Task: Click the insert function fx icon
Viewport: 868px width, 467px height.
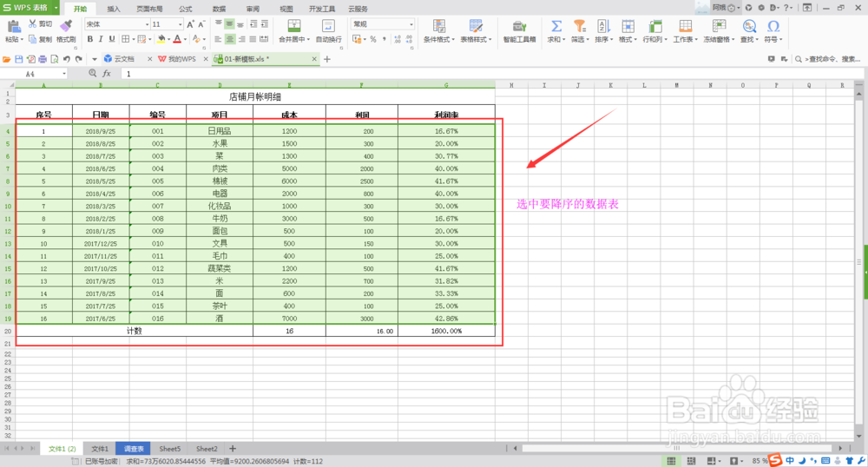Action: (x=107, y=74)
